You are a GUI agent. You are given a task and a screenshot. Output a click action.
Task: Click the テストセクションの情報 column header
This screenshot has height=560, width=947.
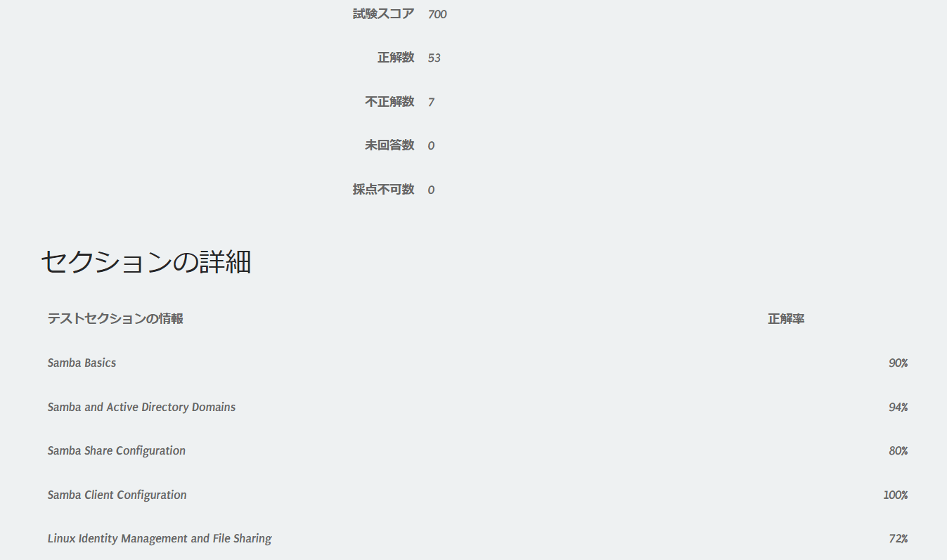[115, 318]
